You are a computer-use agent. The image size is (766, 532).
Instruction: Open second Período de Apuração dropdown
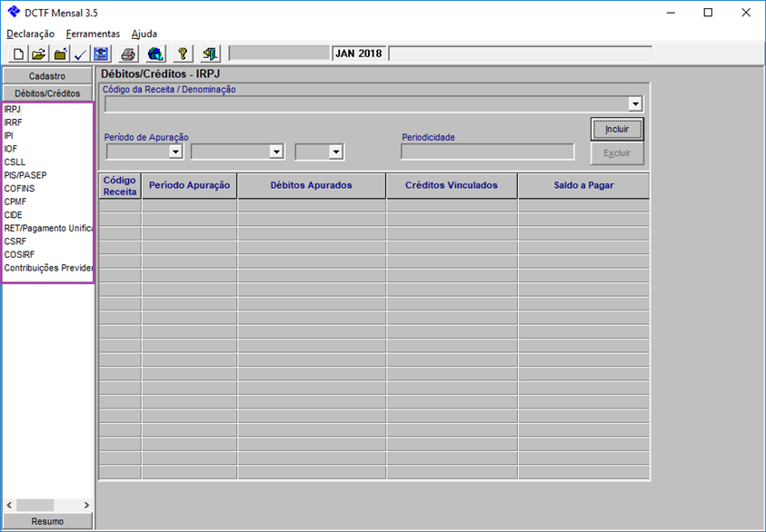(x=276, y=152)
